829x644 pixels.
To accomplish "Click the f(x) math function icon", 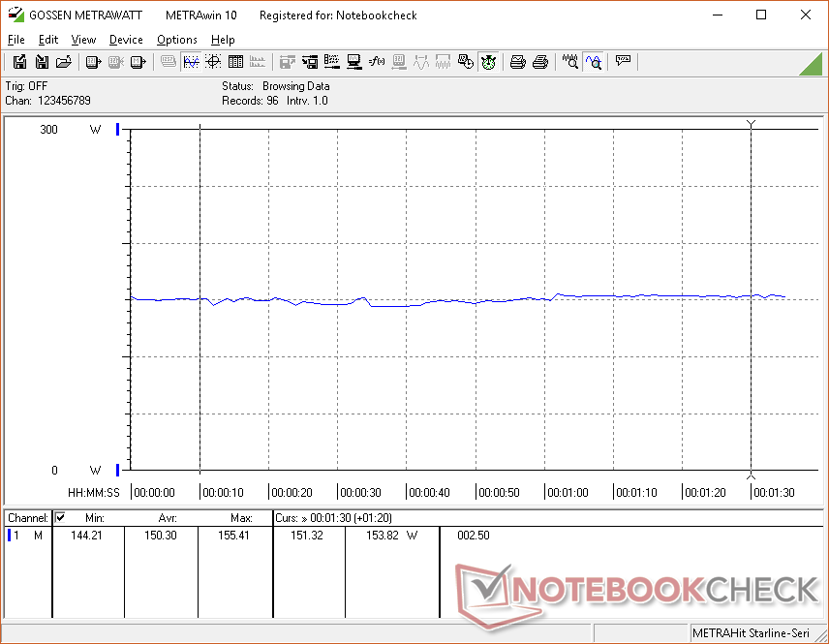I will coord(377,62).
